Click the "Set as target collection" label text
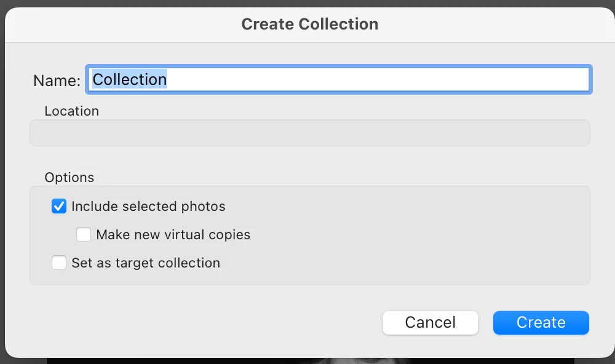 (146, 263)
